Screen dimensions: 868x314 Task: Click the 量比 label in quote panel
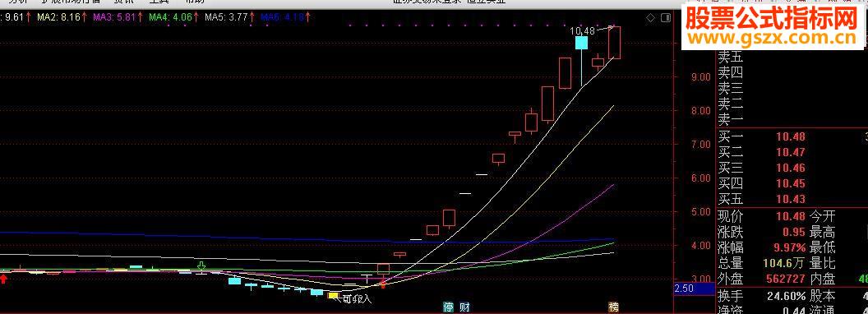(823, 263)
